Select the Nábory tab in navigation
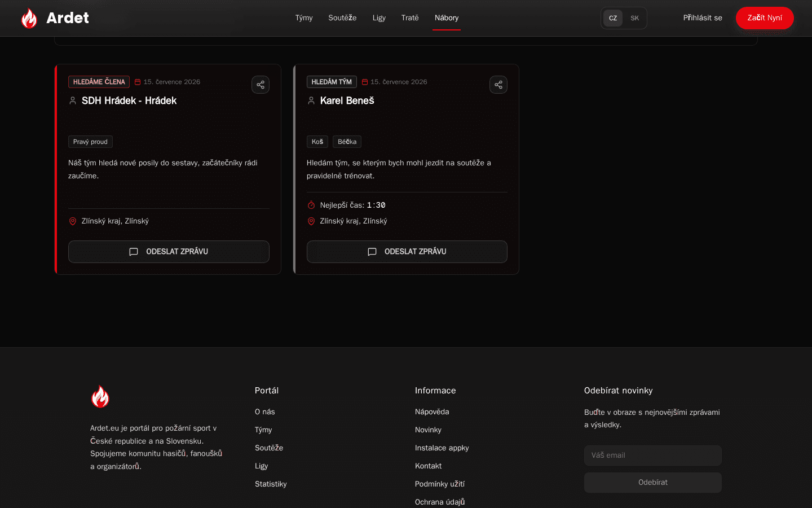This screenshot has width=812, height=508. pyautogui.click(x=447, y=18)
